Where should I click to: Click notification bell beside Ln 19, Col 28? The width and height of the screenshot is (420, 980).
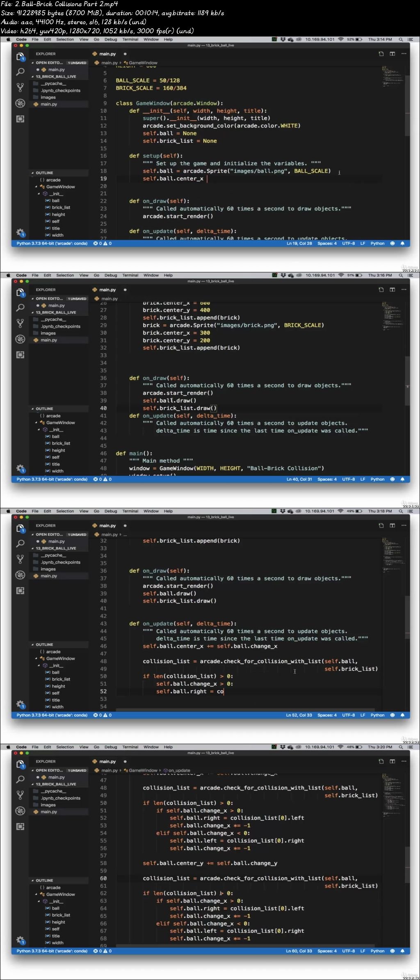coord(402,243)
